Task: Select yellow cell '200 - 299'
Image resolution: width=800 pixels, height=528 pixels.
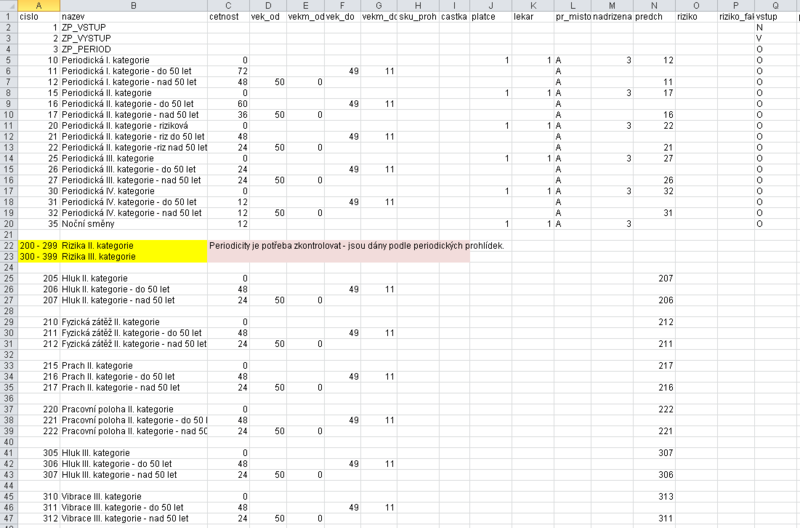Action: point(39,246)
